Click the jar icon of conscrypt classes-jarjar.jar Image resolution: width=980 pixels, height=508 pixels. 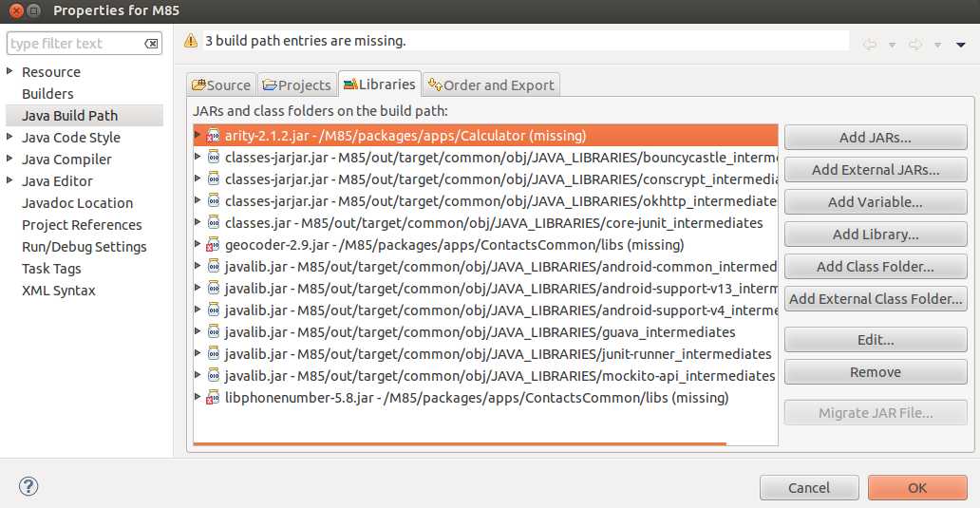coord(213,179)
